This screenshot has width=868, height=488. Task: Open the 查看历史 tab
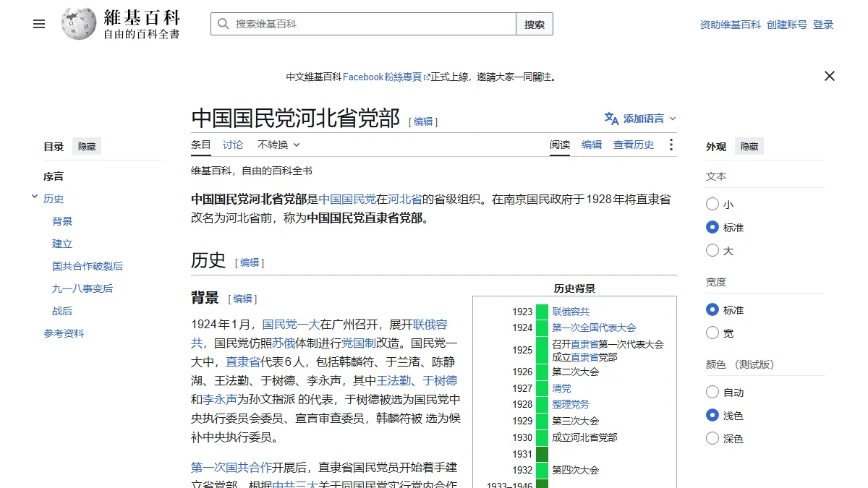(x=634, y=145)
